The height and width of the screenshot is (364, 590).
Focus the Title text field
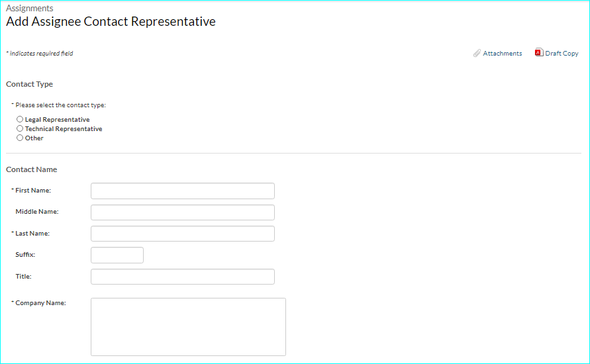pyautogui.click(x=182, y=277)
